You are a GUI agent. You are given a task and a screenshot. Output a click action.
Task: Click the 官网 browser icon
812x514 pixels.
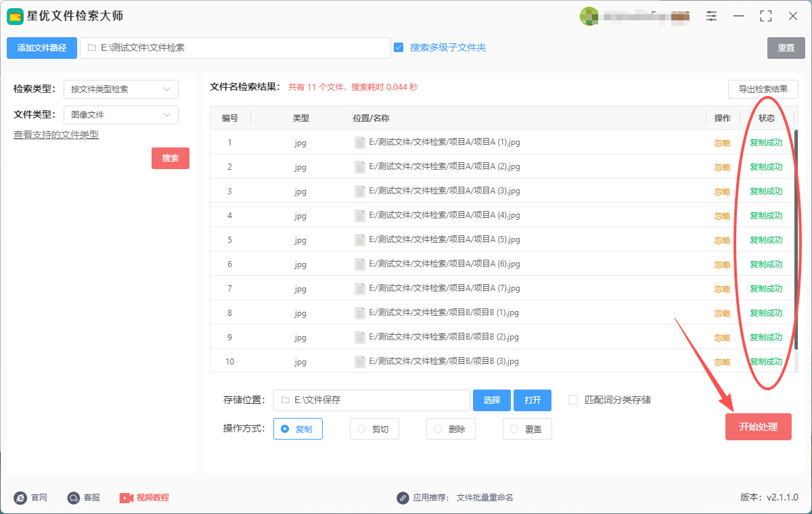[20, 498]
